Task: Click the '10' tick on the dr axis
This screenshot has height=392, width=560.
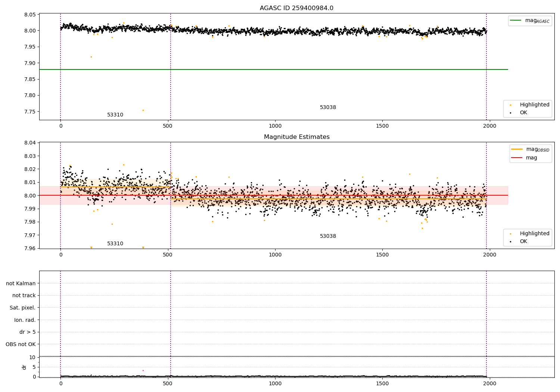Action: tap(32, 357)
